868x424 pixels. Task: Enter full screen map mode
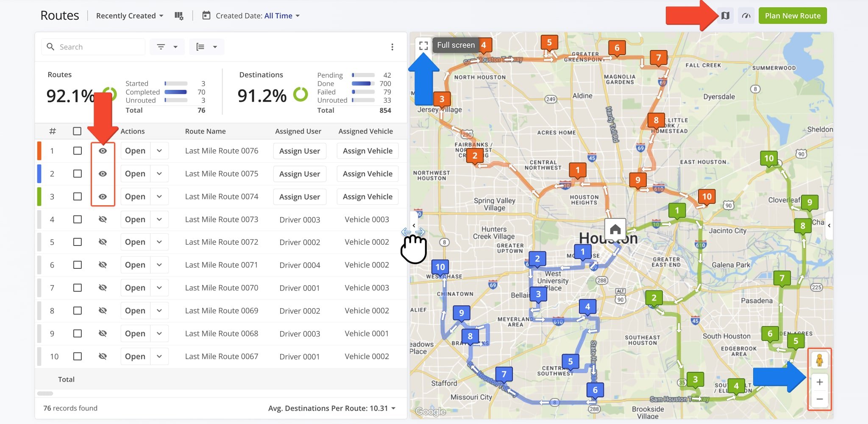tap(423, 45)
